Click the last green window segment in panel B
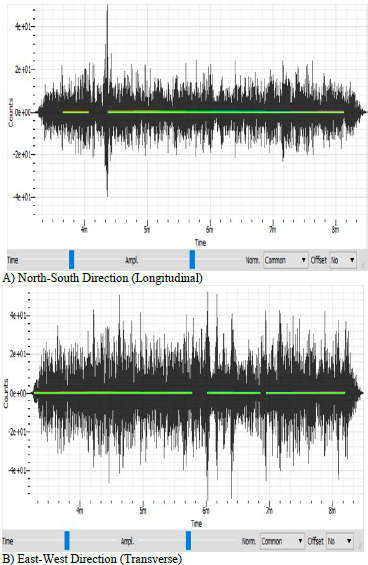The width and height of the screenshot is (368, 565). click(306, 393)
